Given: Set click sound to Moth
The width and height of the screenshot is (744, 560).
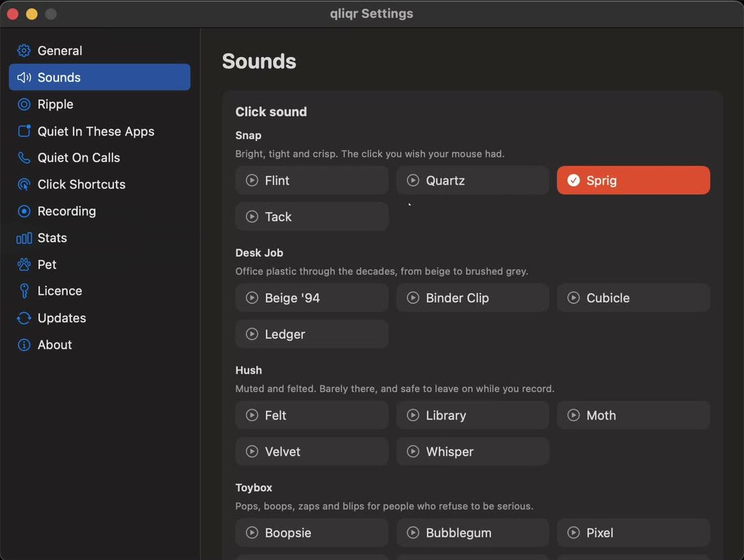Looking at the screenshot, I should pyautogui.click(x=634, y=415).
